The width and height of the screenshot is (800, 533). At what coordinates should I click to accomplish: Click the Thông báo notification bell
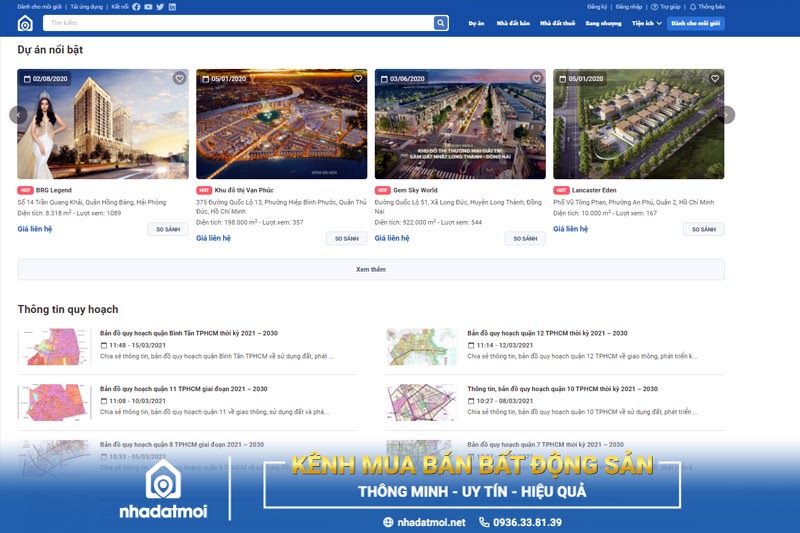693,7
